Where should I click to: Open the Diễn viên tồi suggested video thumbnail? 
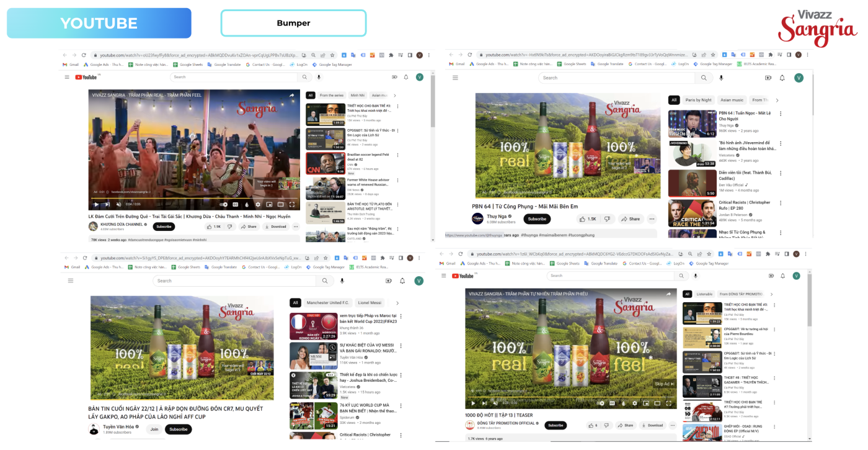692,183
